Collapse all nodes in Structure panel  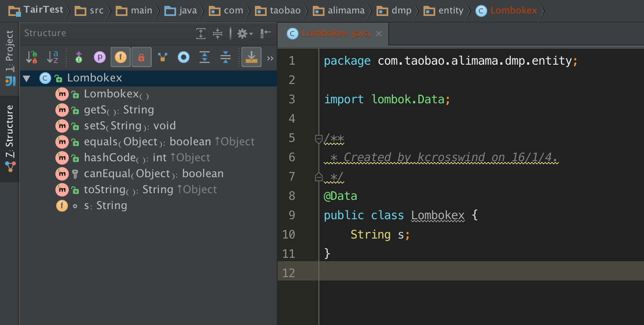coord(218,34)
